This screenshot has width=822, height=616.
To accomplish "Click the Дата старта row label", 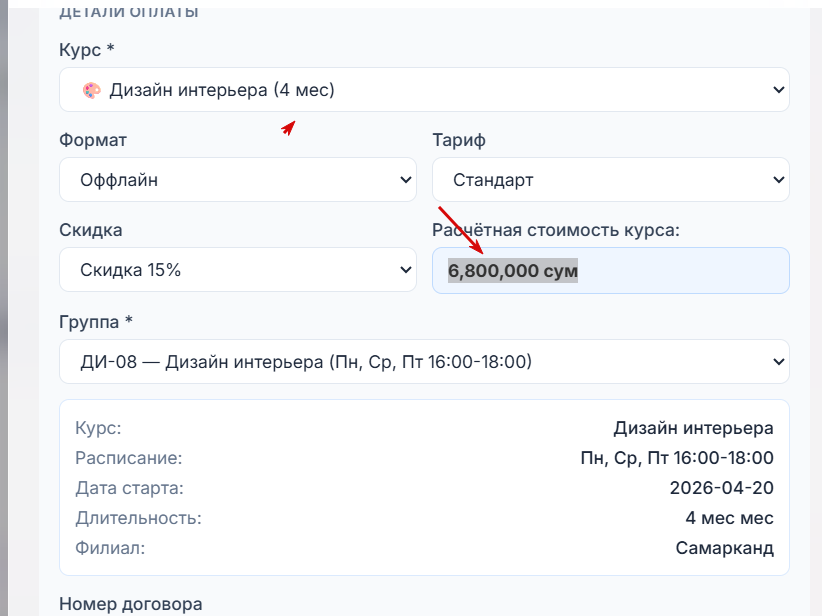I will 129,488.
